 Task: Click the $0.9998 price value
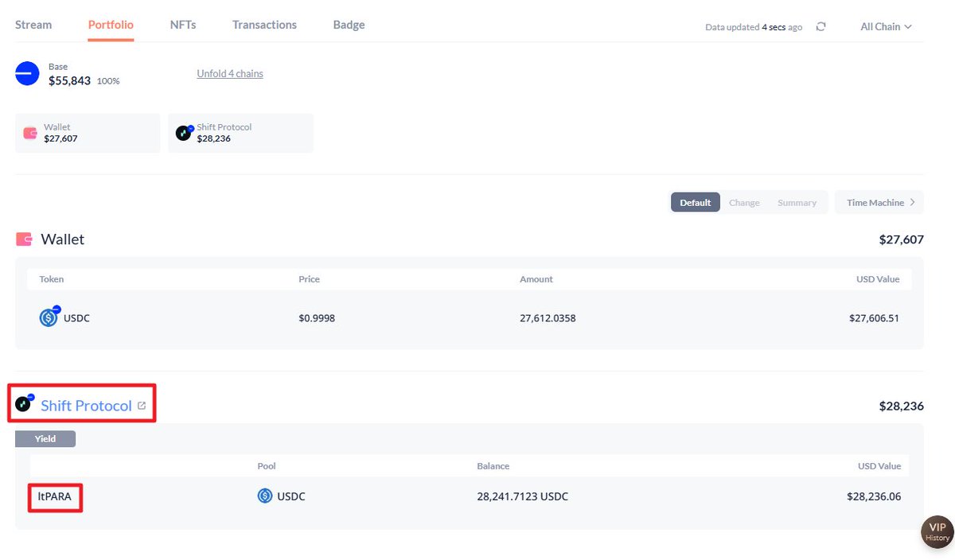point(317,318)
